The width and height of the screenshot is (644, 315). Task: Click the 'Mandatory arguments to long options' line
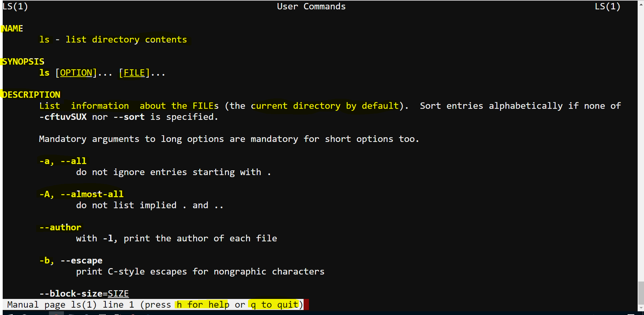point(229,139)
